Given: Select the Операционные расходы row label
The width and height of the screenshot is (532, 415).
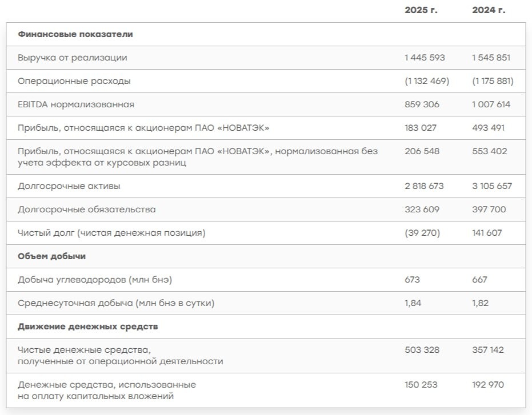Looking at the screenshot, I should point(74,81).
